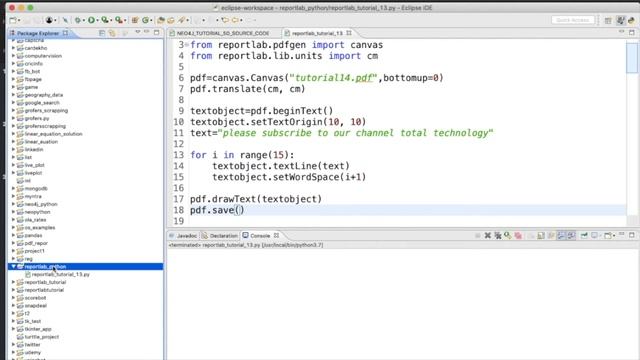Expand the reportlab_tutorial project
This screenshot has width=640, height=360.
(x=13, y=282)
